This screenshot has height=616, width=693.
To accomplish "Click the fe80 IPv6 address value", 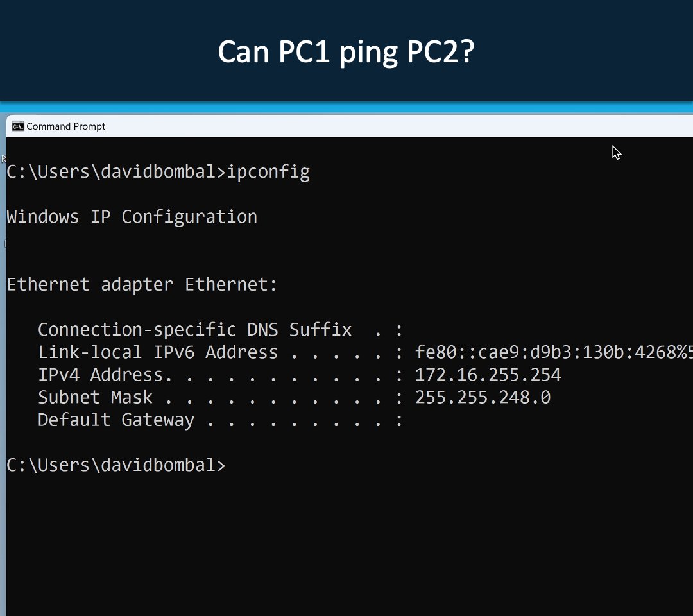I will click(553, 352).
